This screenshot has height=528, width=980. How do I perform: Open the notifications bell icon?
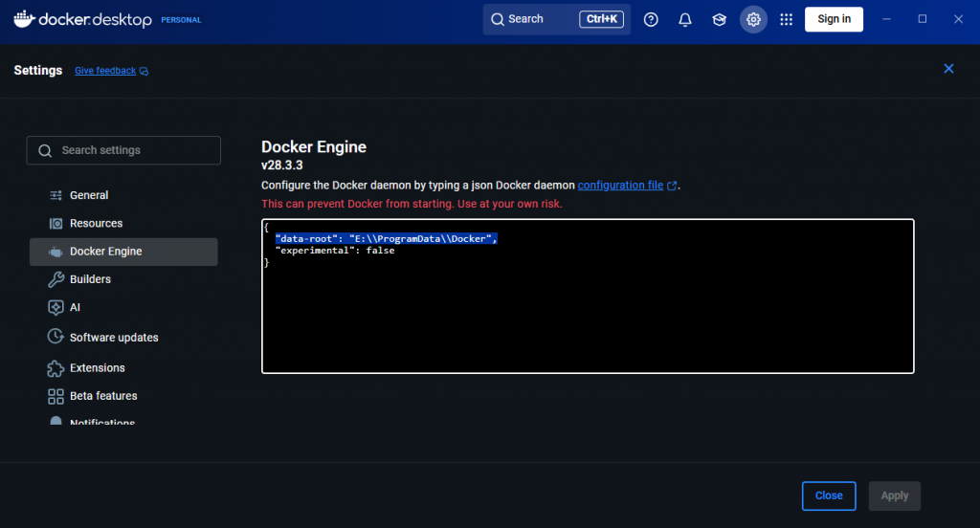coord(685,19)
